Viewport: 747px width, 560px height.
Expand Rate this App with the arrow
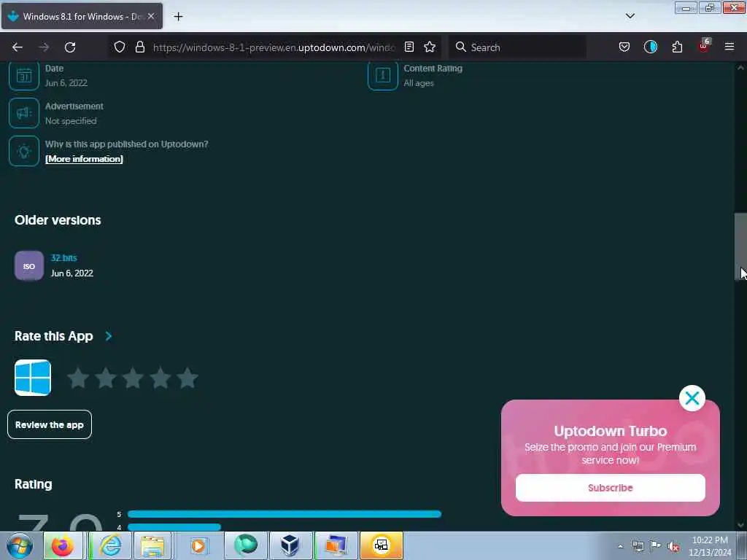click(109, 336)
